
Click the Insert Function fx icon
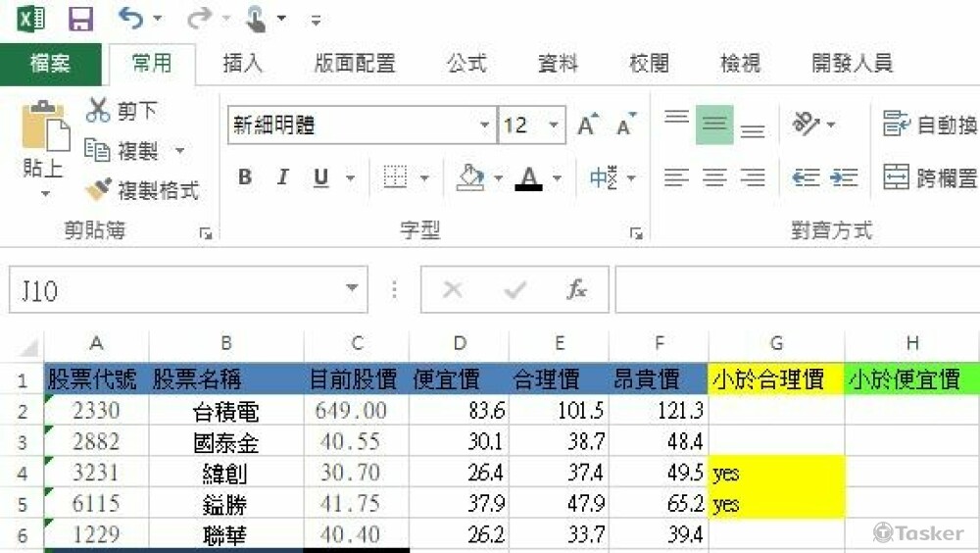(577, 290)
